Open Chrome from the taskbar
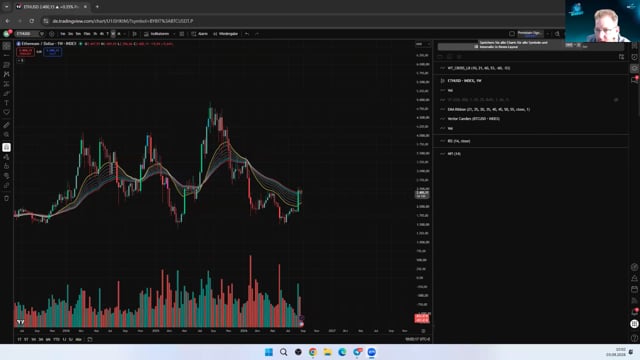640x360 pixels. (313, 352)
